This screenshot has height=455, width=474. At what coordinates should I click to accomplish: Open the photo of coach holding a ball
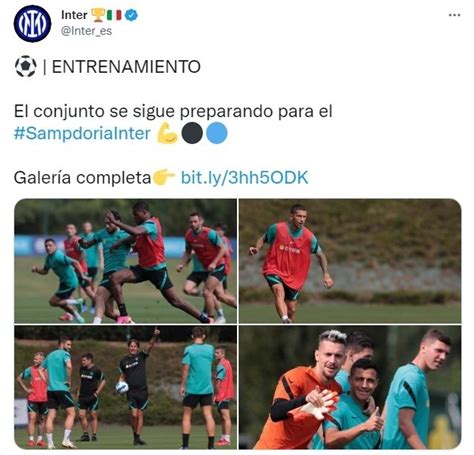[125, 387]
